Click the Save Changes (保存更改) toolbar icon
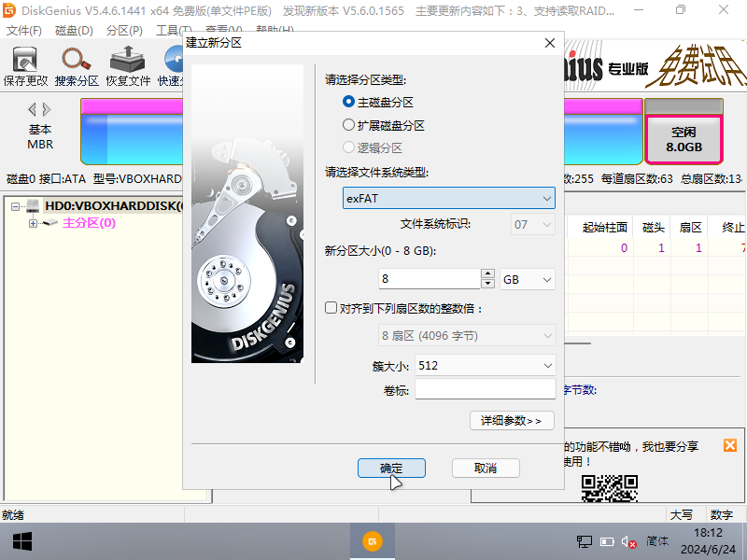Viewport: 747px width, 560px height. [25, 66]
